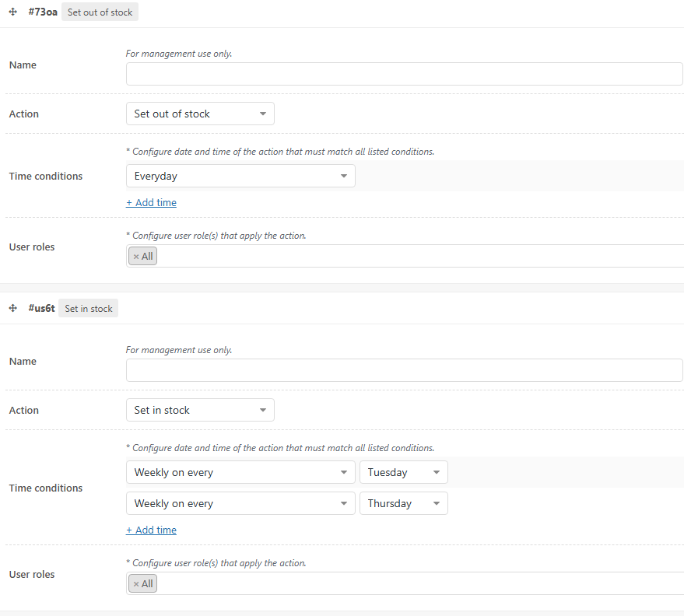Image resolution: width=684 pixels, height=616 pixels.
Task: Open the Tuesday weekday dropdown
Action: pyautogui.click(x=403, y=473)
